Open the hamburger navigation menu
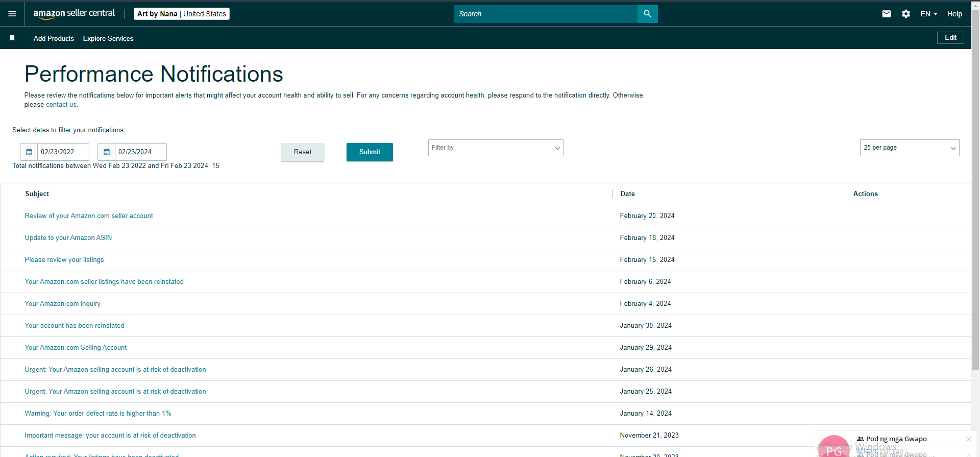980x457 pixels. [12, 14]
